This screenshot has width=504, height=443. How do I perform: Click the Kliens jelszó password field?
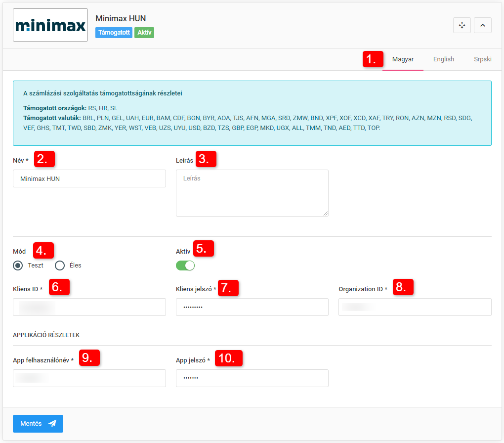coord(252,307)
